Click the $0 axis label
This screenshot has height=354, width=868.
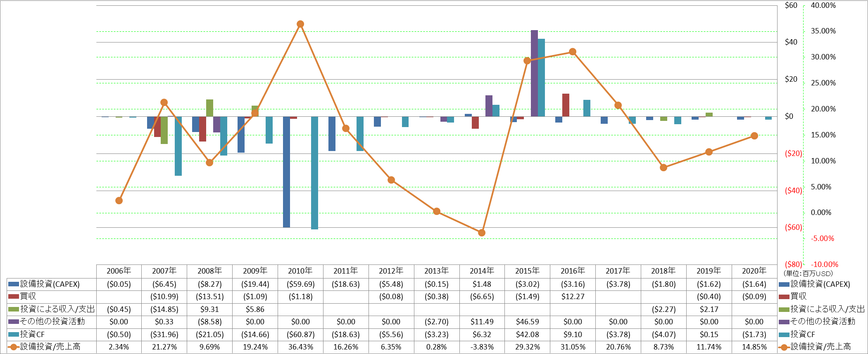pyautogui.click(x=789, y=116)
